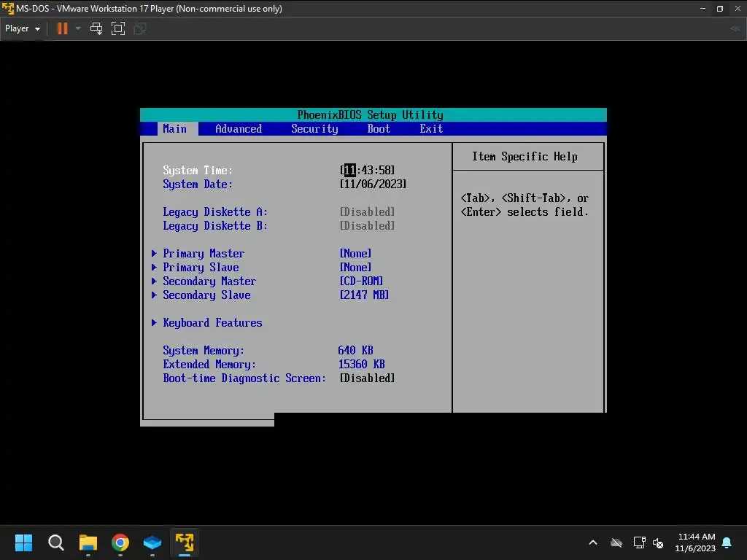
Task: Click the System Date label
Action: coord(198,184)
